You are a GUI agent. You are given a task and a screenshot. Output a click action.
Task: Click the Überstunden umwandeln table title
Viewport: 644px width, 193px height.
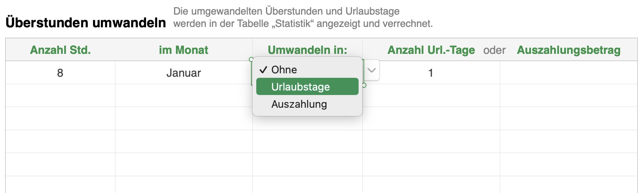click(x=86, y=23)
